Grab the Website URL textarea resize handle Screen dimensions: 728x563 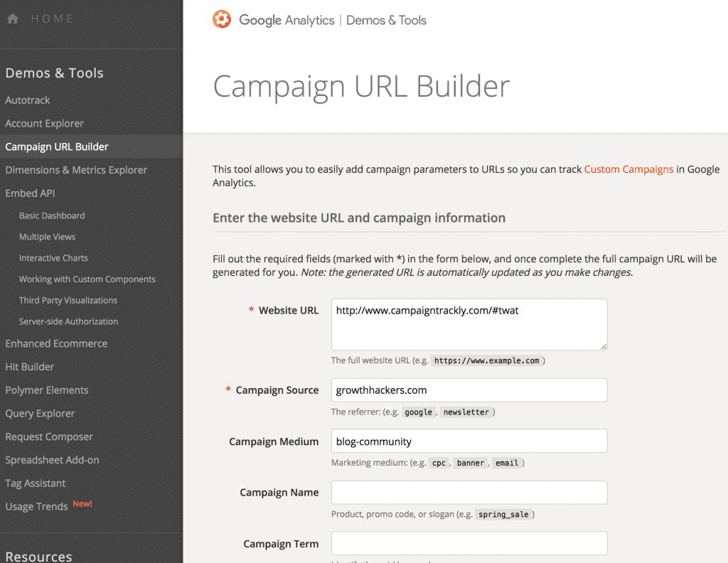tap(604, 346)
